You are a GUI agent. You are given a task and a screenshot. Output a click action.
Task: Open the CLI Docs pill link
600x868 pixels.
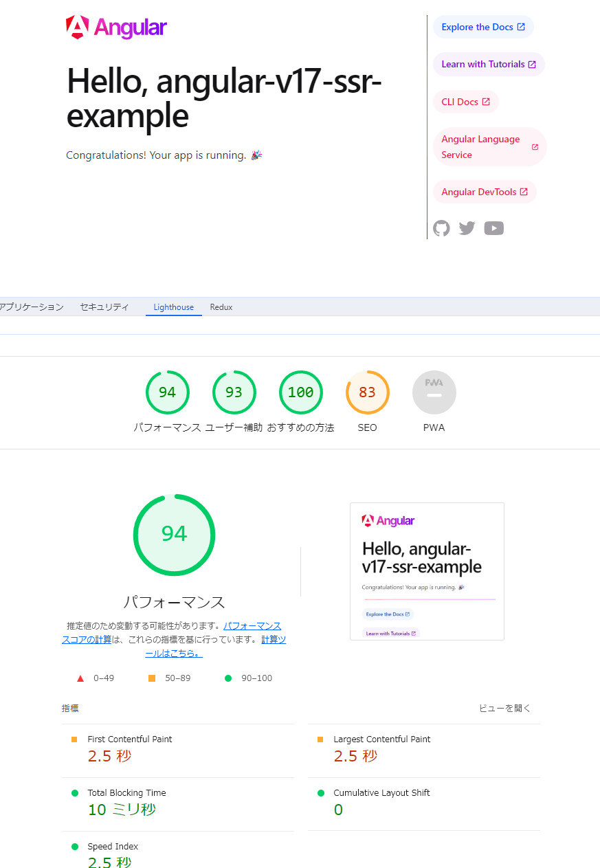coord(466,102)
